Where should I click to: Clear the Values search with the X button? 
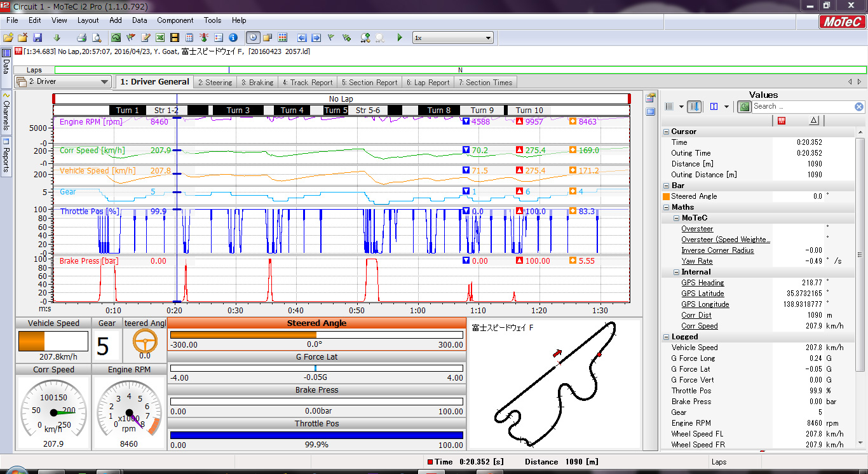click(x=859, y=107)
